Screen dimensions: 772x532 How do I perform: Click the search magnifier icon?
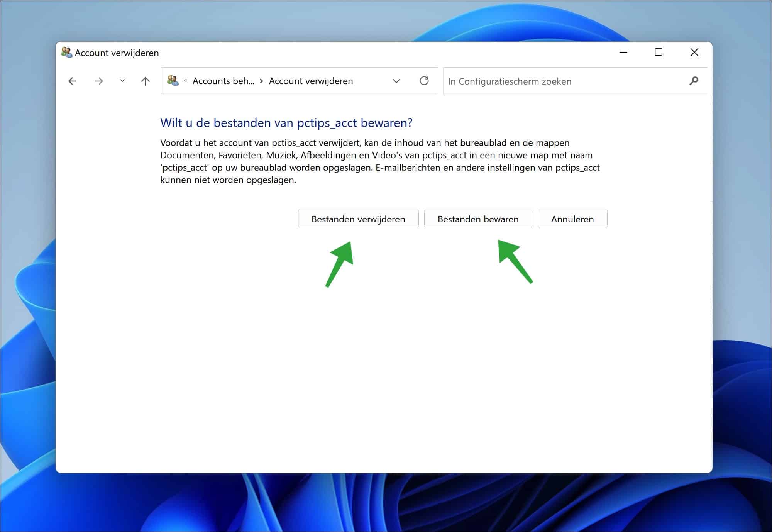click(694, 81)
